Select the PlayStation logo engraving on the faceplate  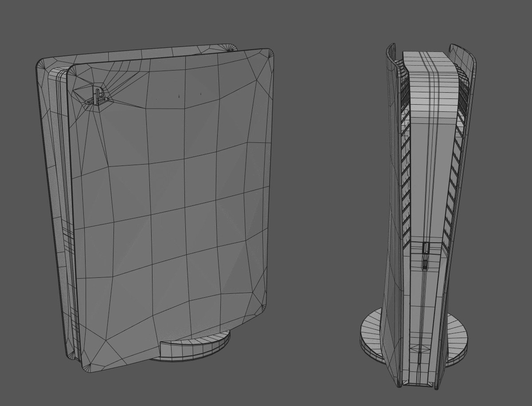click(x=97, y=95)
